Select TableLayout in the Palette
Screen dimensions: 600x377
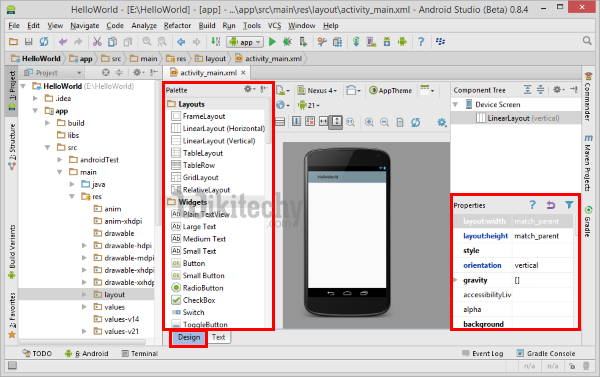[197, 153]
